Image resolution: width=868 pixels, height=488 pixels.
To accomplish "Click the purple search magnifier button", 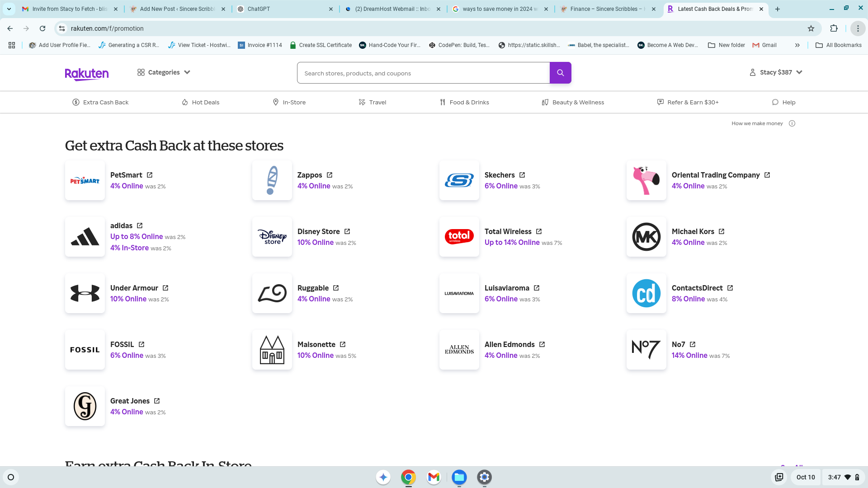I will pyautogui.click(x=560, y=73).
